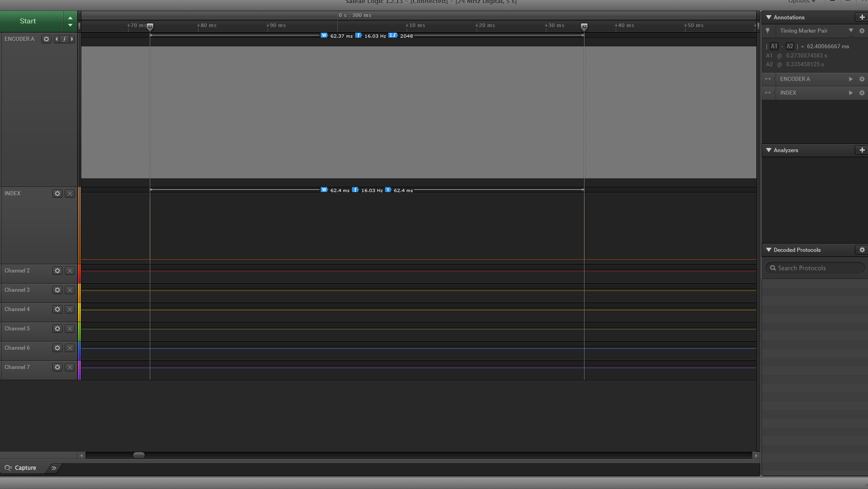Toggle trigger button for Channel 4
Screen dimensions: 868x489
point(70,309)
